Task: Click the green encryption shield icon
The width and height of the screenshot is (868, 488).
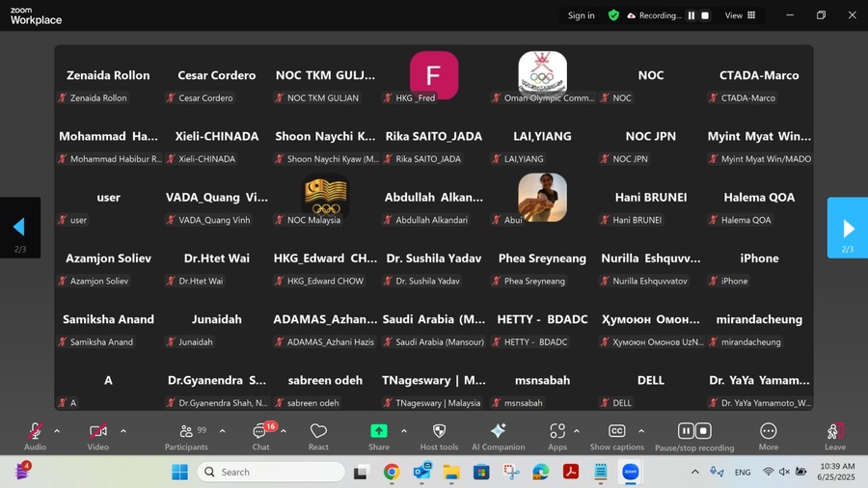Action: [x=613, y=15]
